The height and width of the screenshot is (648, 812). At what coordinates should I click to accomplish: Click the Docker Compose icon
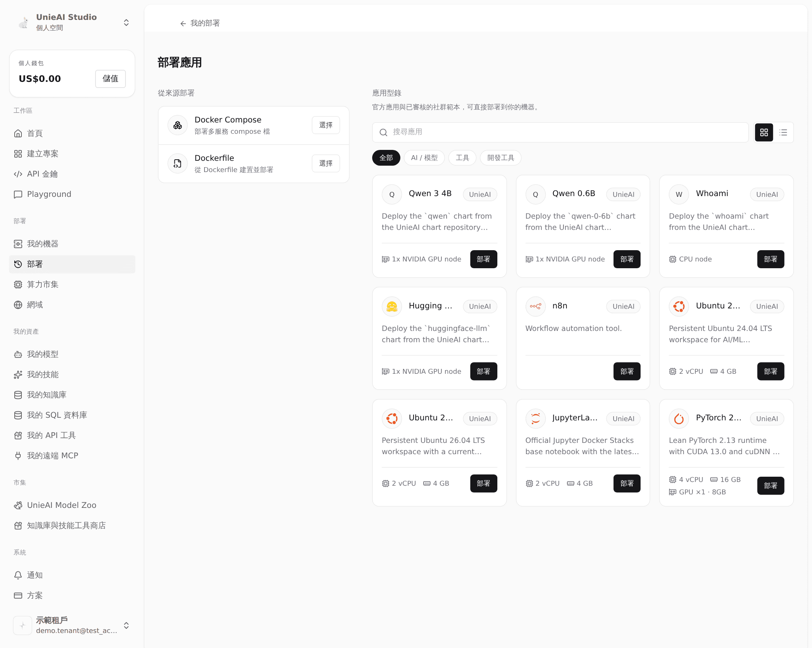pyautogui.click(x=177, y=125)
